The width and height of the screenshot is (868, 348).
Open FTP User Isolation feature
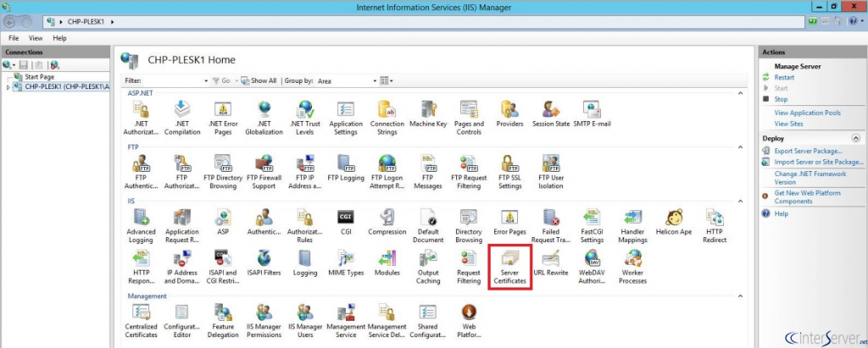pos(551,172)
